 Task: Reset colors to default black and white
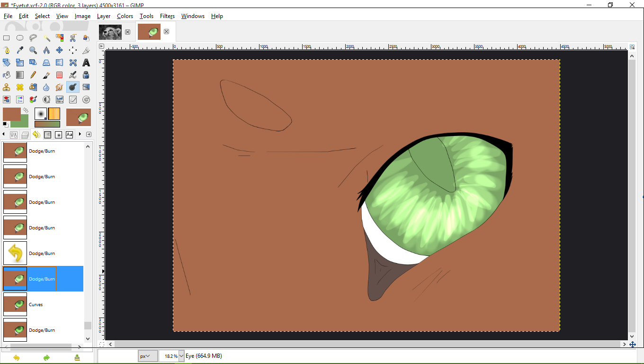(5, 125)
